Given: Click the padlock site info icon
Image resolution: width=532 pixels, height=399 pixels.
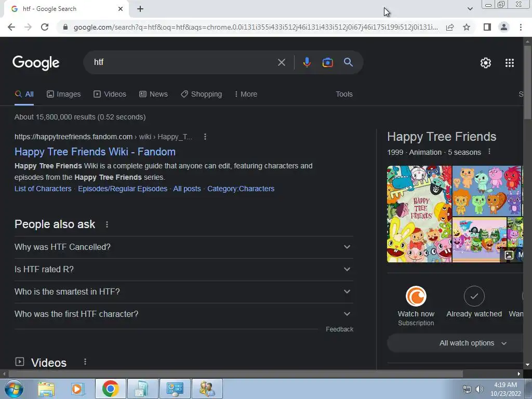Looking at the screenshot, I should point(65,27).
